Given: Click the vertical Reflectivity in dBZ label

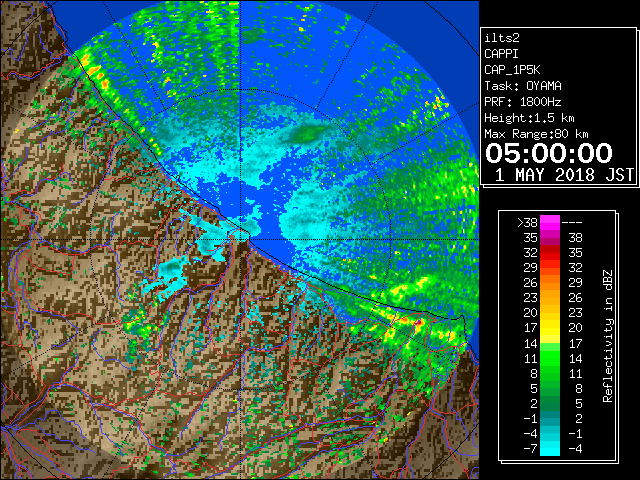Looking at the screenshot, I should (x=608, y=336).
